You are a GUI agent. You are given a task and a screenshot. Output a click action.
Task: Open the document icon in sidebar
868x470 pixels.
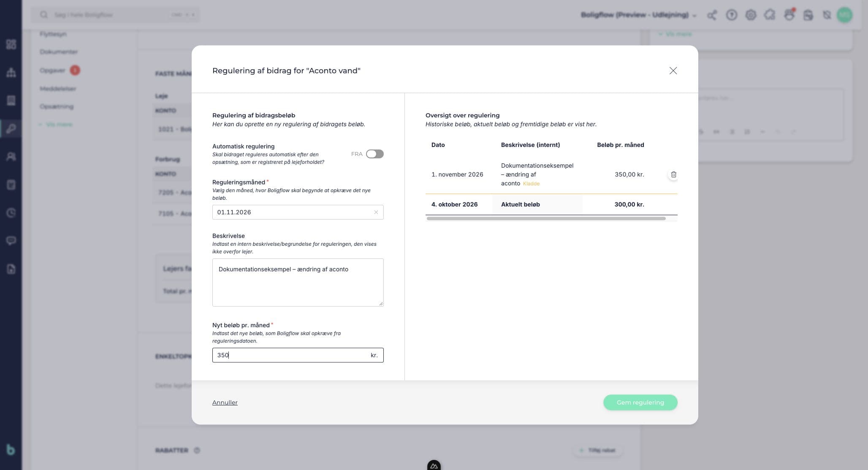pos(11,269)
